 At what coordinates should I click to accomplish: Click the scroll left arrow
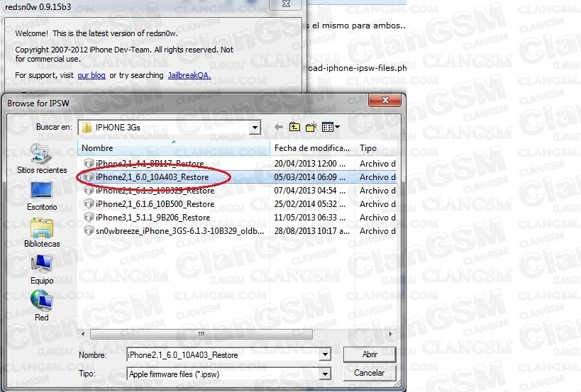point(83,334)
